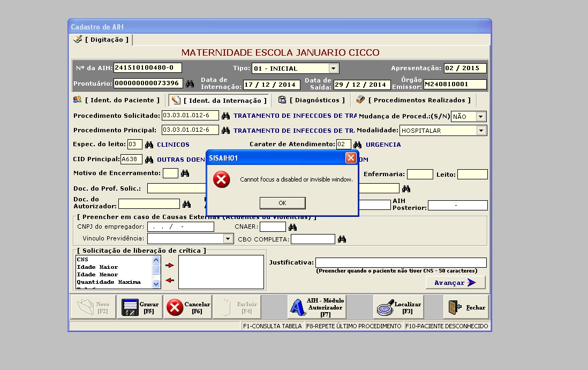Click binoculars next to CID Principal
This screenshot has height=370, width=588.
click(149, 160)
